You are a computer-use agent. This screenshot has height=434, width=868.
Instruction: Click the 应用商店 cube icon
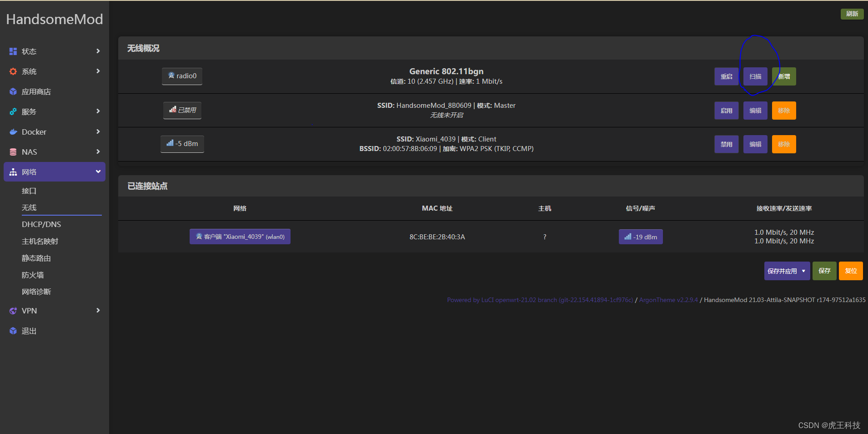tap(13, 91)
